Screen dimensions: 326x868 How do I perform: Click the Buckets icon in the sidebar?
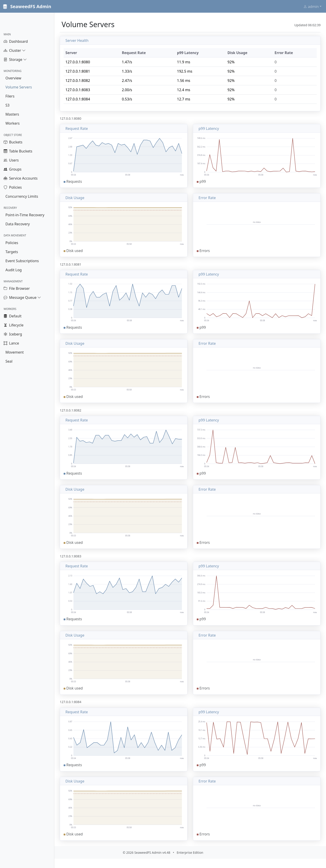pyautogui.click(x=5, y=142)
